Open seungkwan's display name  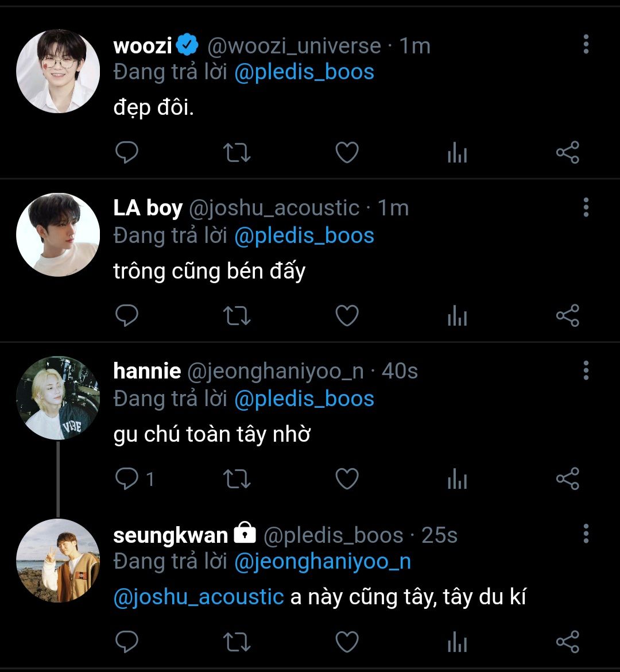(170, 535)
